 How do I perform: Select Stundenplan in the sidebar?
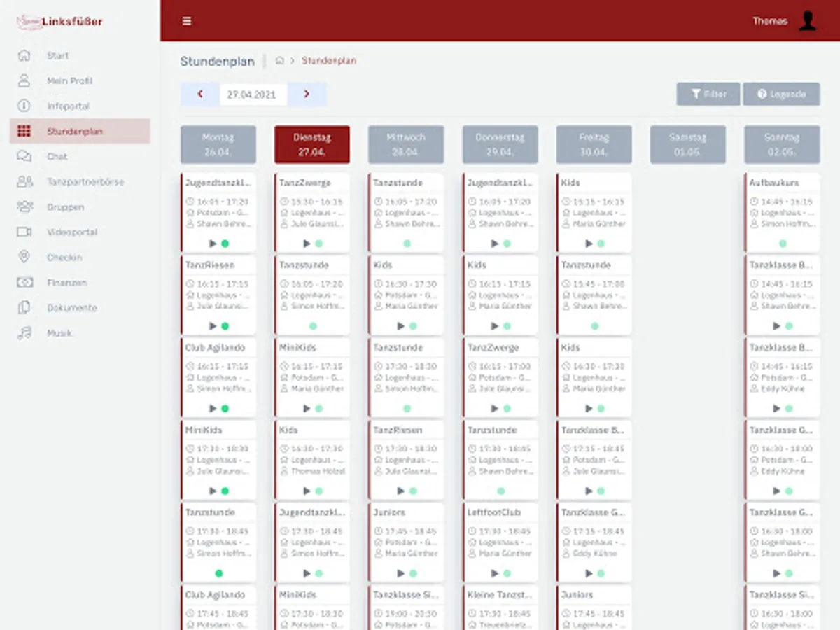point(80,131)
